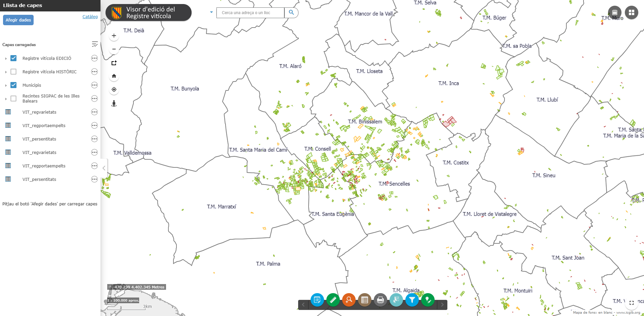644x316 pixels.
Task: Open the Catàleg link
Action: point(90,16)
